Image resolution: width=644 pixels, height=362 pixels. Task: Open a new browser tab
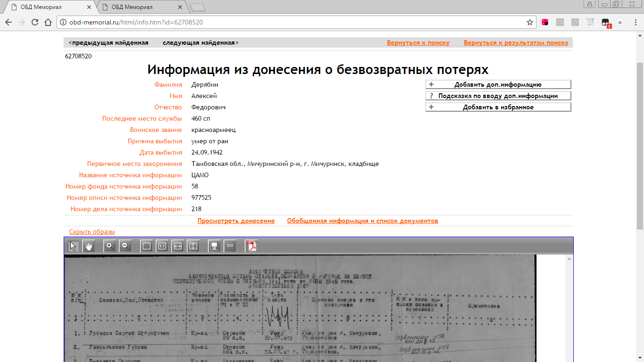point(197,7)
